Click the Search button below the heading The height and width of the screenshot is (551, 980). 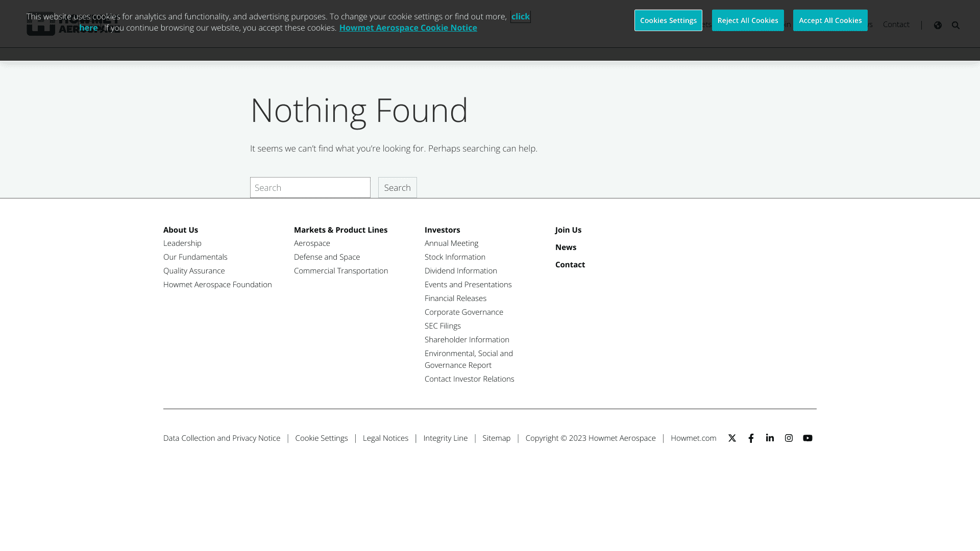397,188
